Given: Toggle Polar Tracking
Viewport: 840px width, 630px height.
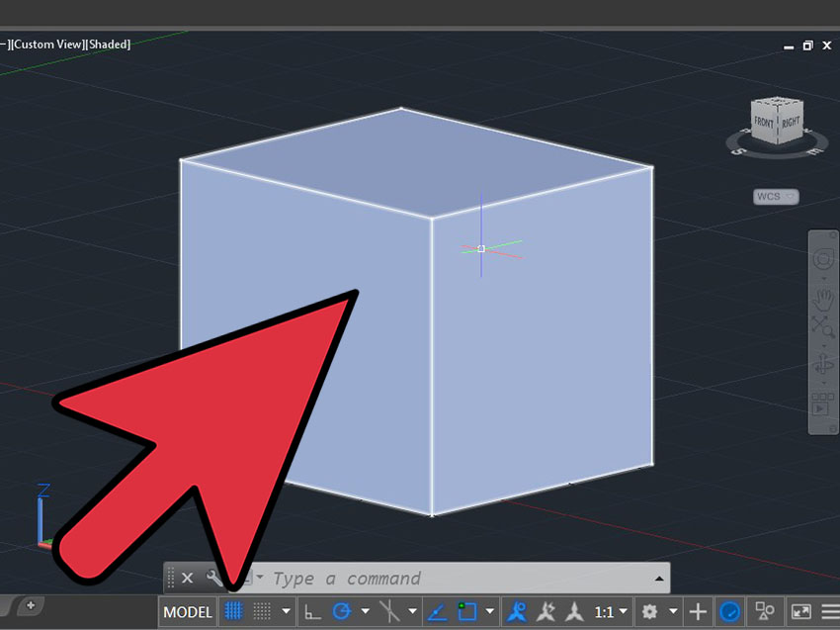Looking at the screenshot, I should pyautogui.click(x=342, y=611).
